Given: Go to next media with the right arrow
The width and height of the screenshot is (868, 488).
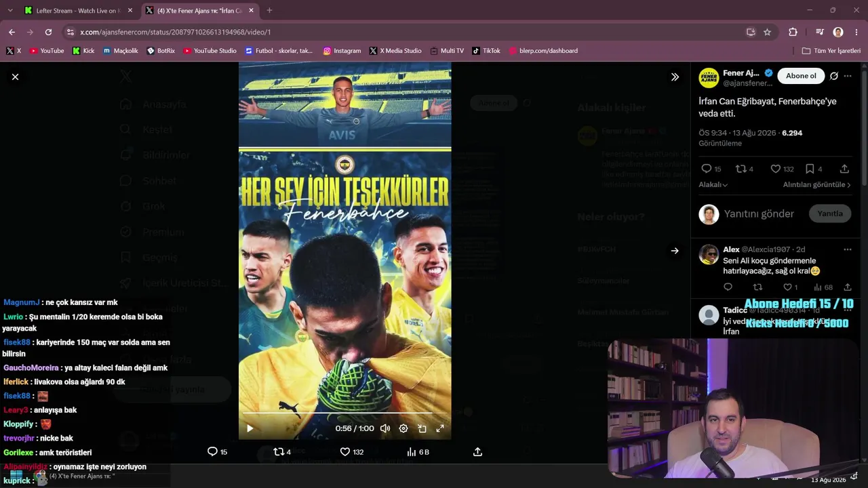Looking at the screenshot, I should (675, 251).
